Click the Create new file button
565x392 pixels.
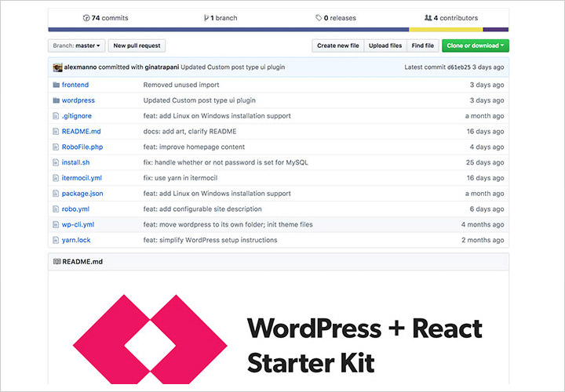(338, 45)
